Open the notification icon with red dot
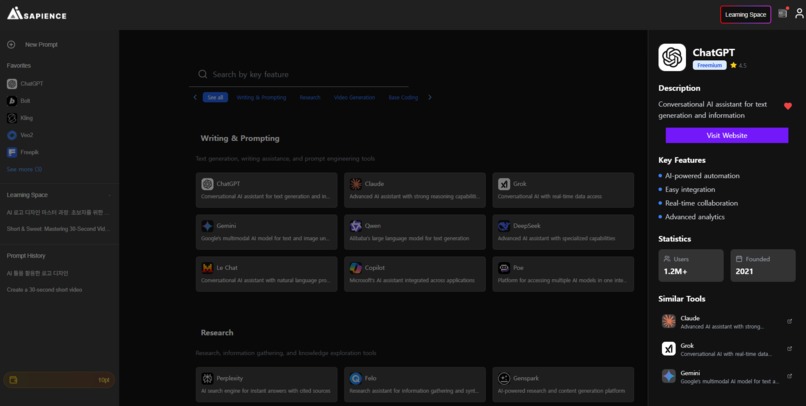The width and height of the screenshot is (806, 406). (783, 13)
